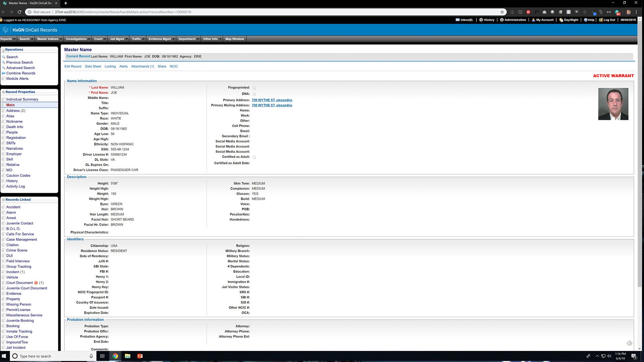Expand the Traffic menu dropdown
This screenshot has width=644, height=362.
[x=138, y=39]
